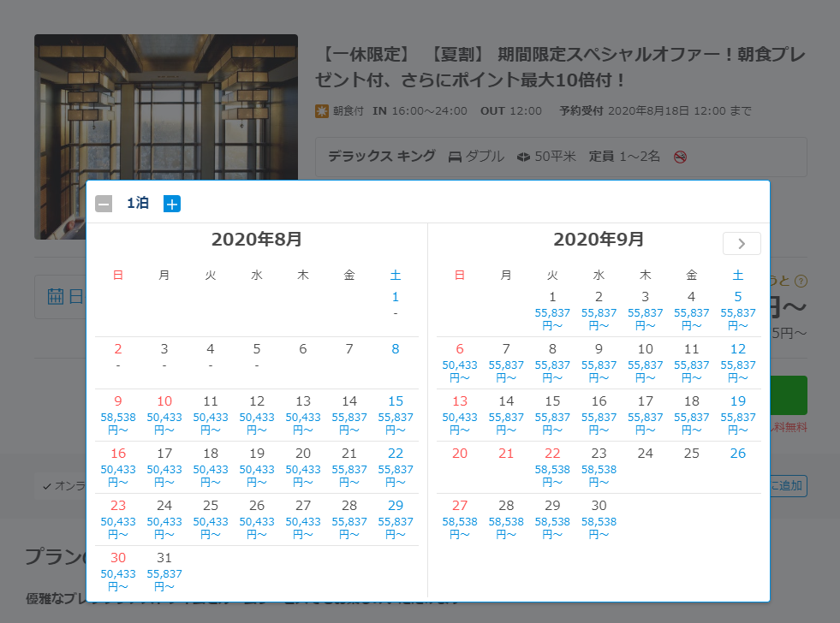Click the plus button to increase nights
This screenshot has height=623, width=840.
[172, 204]
